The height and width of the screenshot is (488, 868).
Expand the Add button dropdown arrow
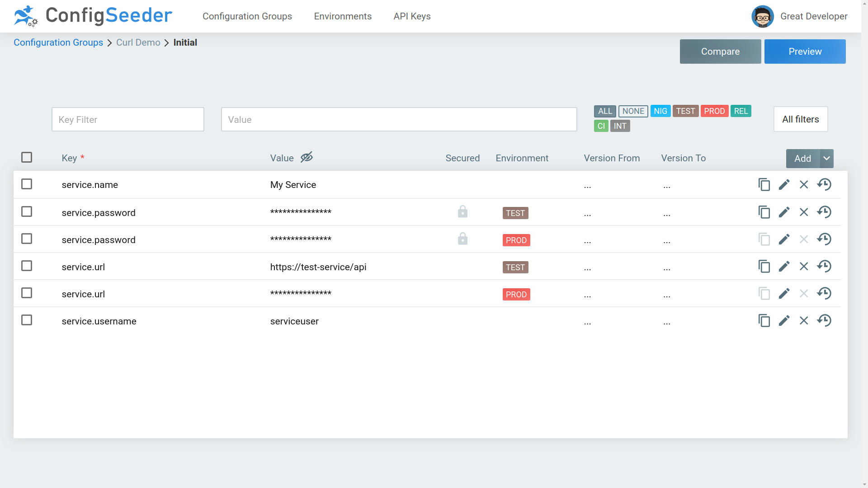(x=826, y=159)
